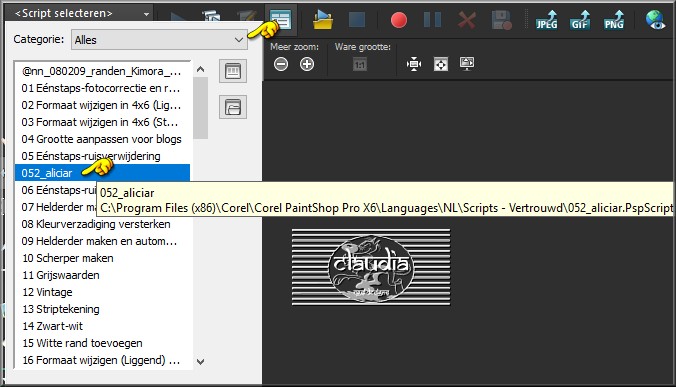
Task: Click the claudia image on canvas
Action: tap(371, 267)
